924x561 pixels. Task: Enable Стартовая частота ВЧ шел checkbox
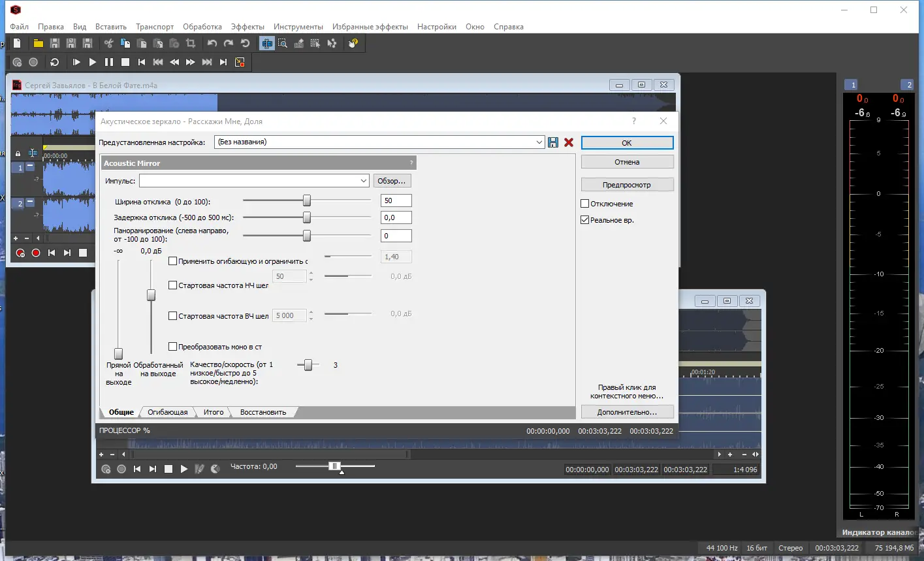[x=173, y=316]
